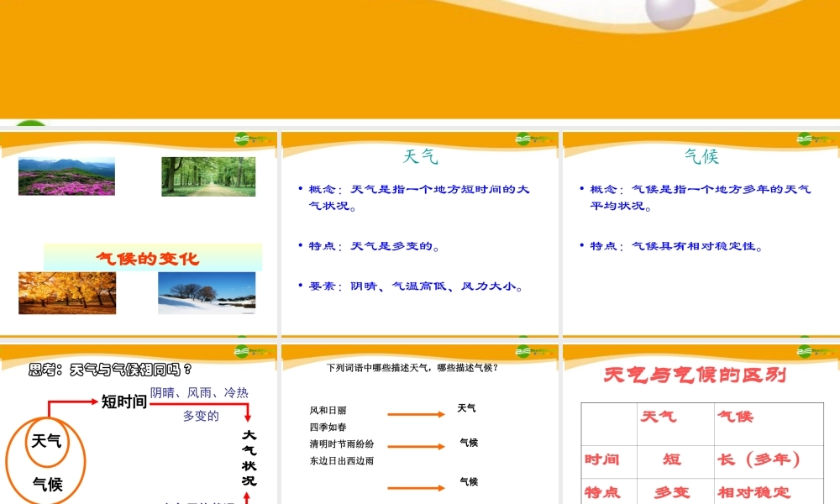Click the pink flower mountain photo

pyautogui.click(x=66, y=176)
